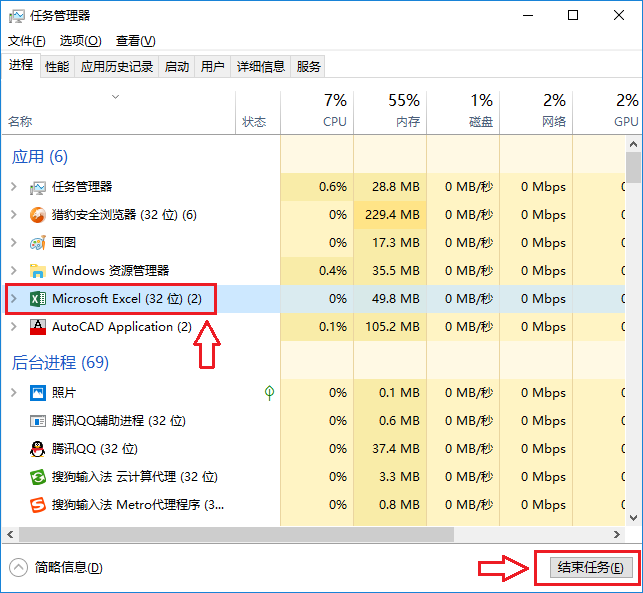Sort by the 状态 column header
This screenshot has height=593, width=643.
tap(258, 113)
